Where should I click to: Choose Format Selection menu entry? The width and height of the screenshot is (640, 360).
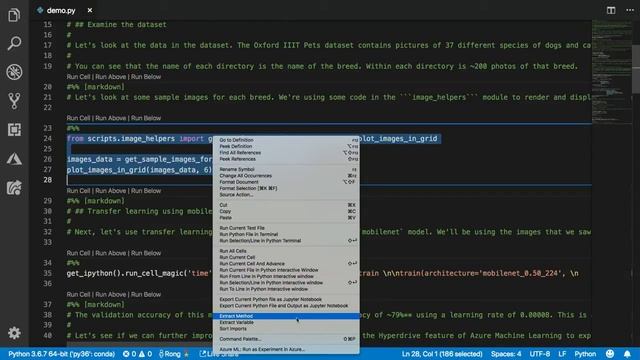(x=286, y=188)
